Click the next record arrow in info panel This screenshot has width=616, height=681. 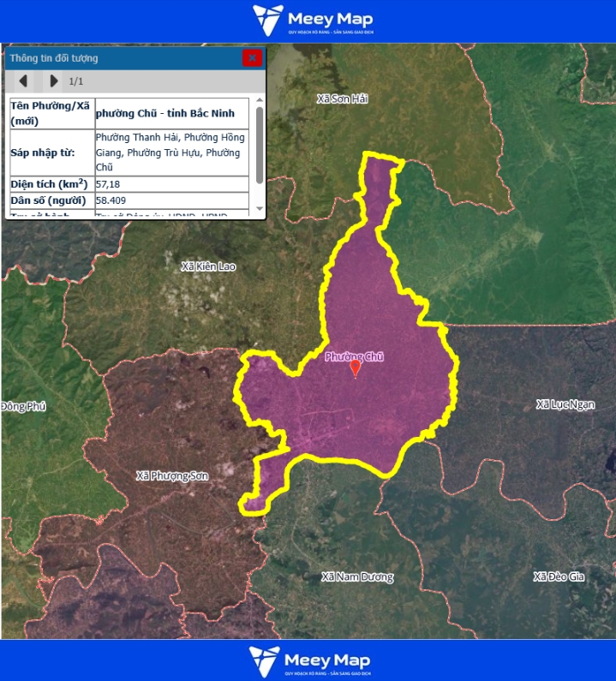pyautogui.click(x=53, y=81)
